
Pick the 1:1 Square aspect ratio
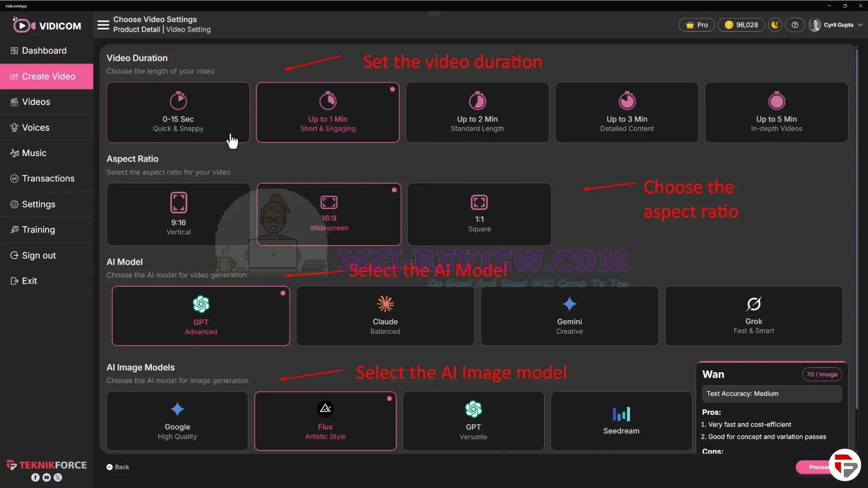tap(479, 214)
